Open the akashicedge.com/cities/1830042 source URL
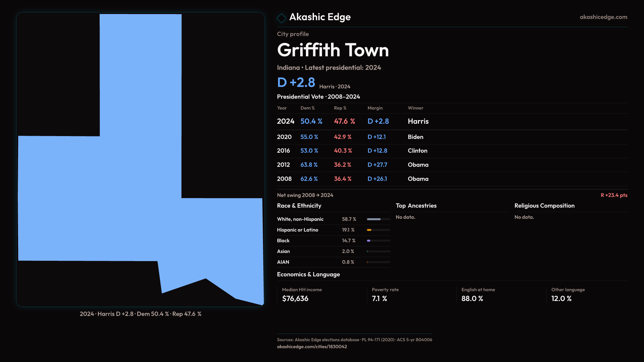 click(x=312, y=347)
